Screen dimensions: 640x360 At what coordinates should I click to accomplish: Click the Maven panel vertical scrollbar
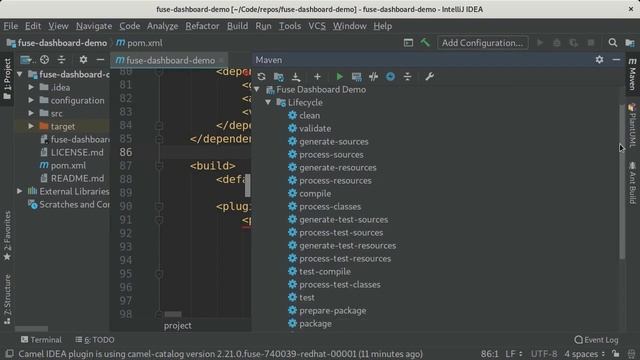(x=622, y=182)
